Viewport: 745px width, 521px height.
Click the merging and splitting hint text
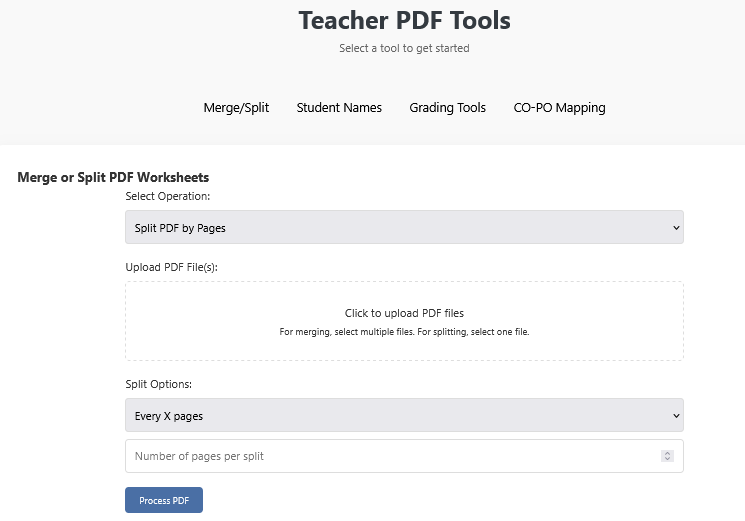(404, 332)
